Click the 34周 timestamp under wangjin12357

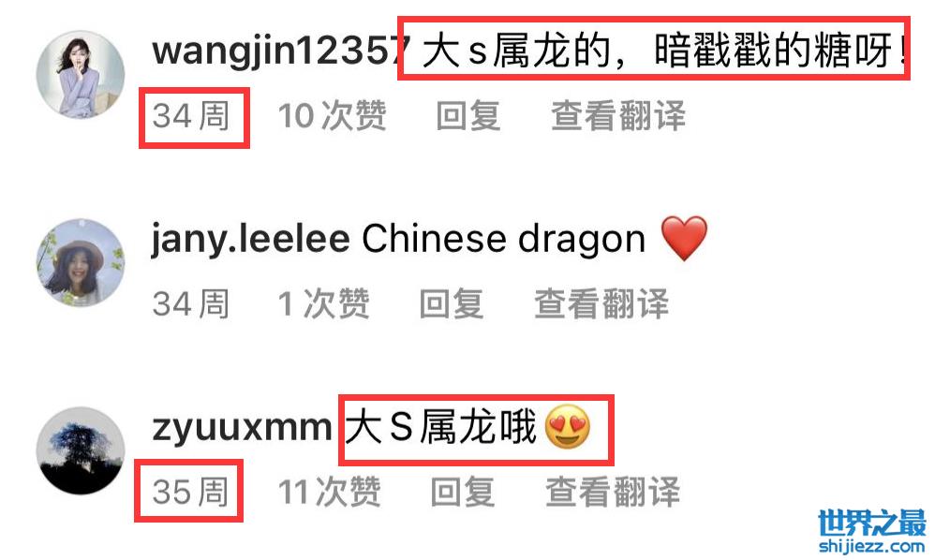191,115
